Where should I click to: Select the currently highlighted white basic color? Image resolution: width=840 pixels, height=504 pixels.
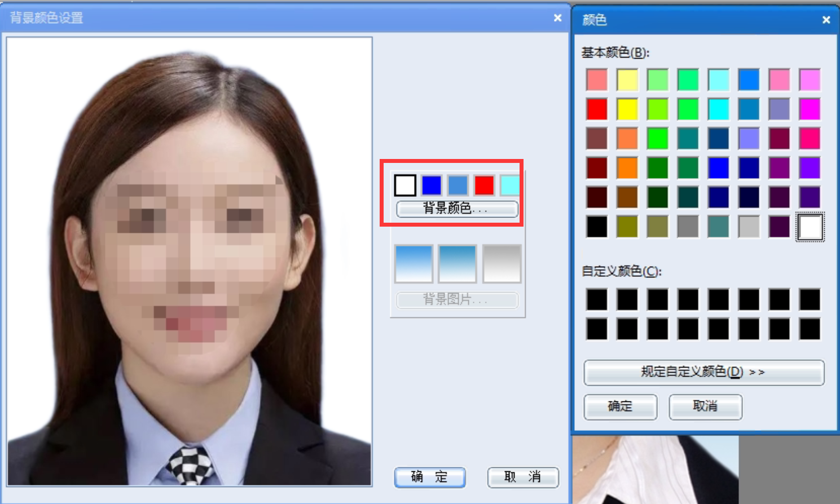coord(810,227)
